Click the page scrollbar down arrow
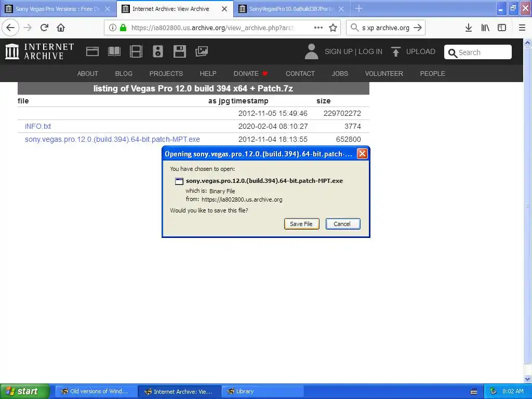This screenshot has width=532, height=399. tap(528, 379)
